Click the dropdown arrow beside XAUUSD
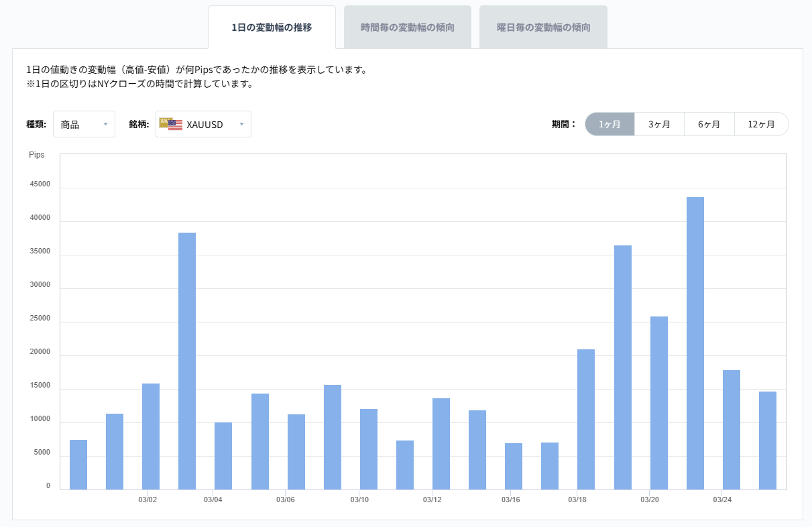812x527 pixels. (241, 123)
